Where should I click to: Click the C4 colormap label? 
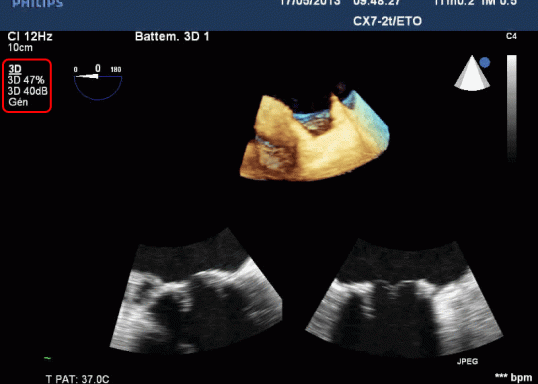click(511, 36)
